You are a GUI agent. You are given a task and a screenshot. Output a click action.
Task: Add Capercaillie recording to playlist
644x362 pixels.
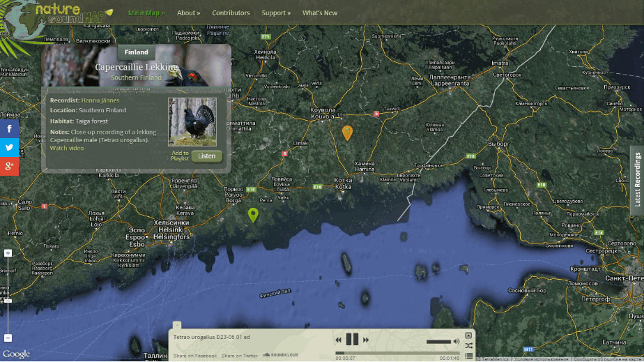180,156
